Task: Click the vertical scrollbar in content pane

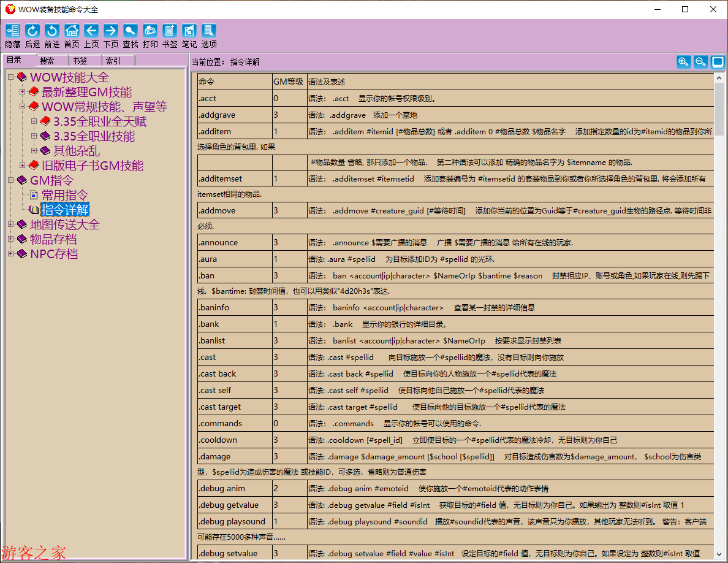Action: pos(719,307)
